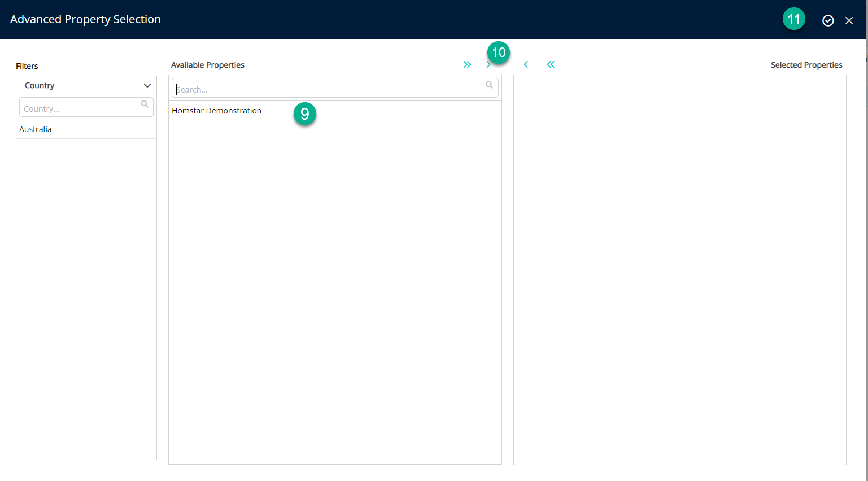Image resolution: width=868 pixels, height=481 pixels.
Task: Click the Available Properties heading
Action: click(208, 65)
